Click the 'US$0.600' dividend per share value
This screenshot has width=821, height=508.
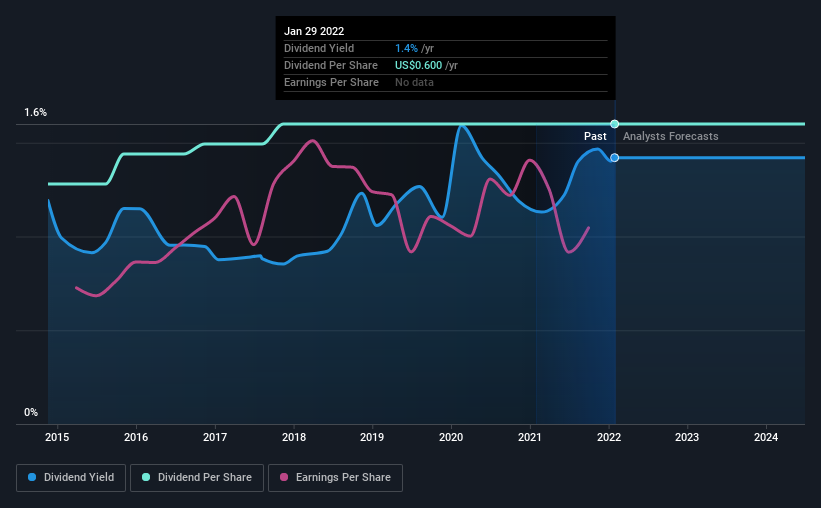[418, 65]
